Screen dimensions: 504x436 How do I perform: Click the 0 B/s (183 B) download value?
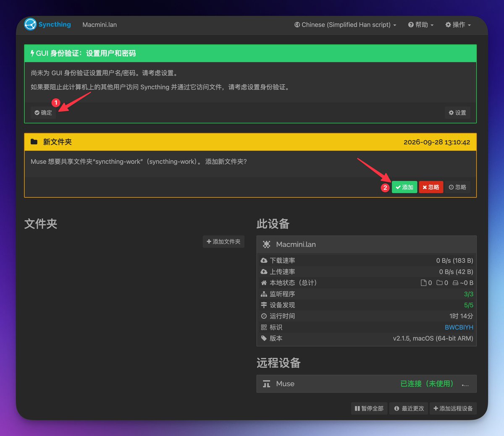click(454, 261)
